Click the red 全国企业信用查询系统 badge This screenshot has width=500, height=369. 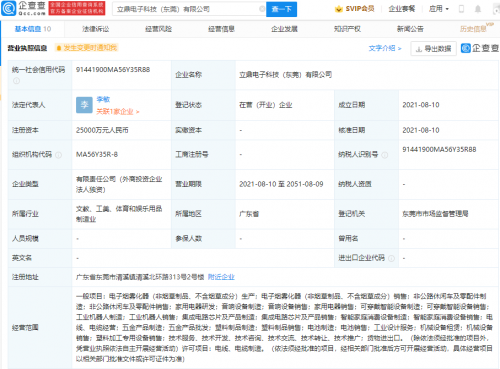(77, 8)
